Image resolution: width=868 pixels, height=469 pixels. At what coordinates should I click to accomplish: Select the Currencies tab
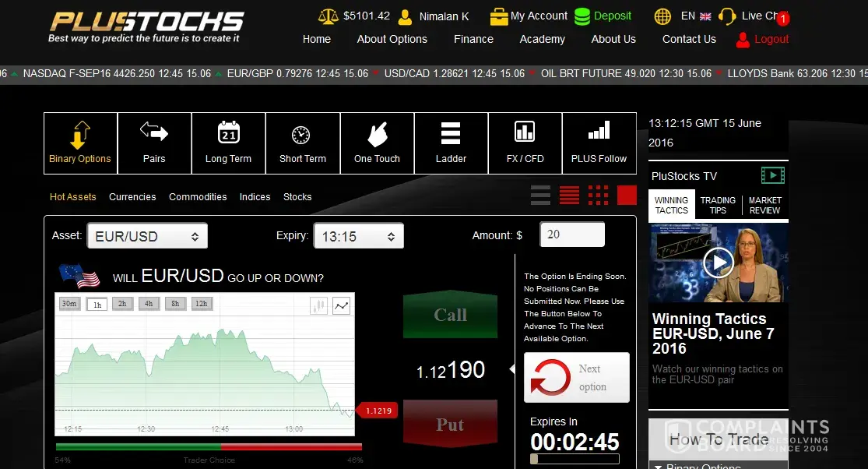tap(132, 197)
